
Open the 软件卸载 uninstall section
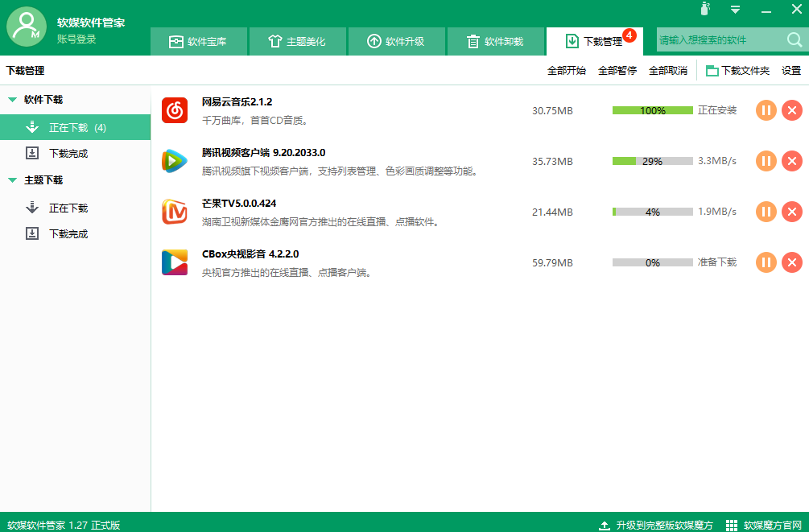pyautogui.click(x=495, y=41)
